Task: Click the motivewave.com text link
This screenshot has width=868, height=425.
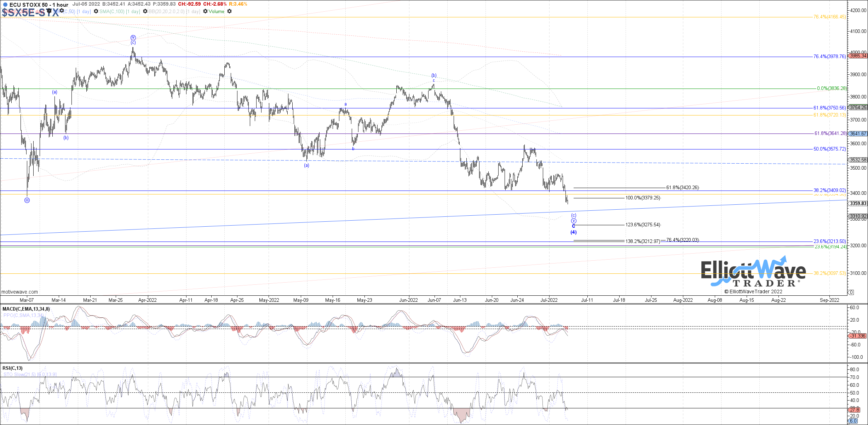Action: click(x=19, y=292)
